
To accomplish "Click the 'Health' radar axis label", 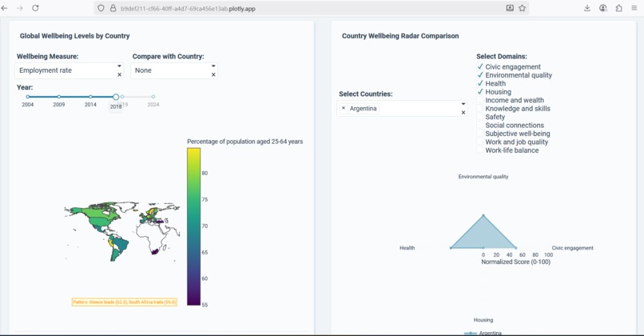I will tap(407, 248).
